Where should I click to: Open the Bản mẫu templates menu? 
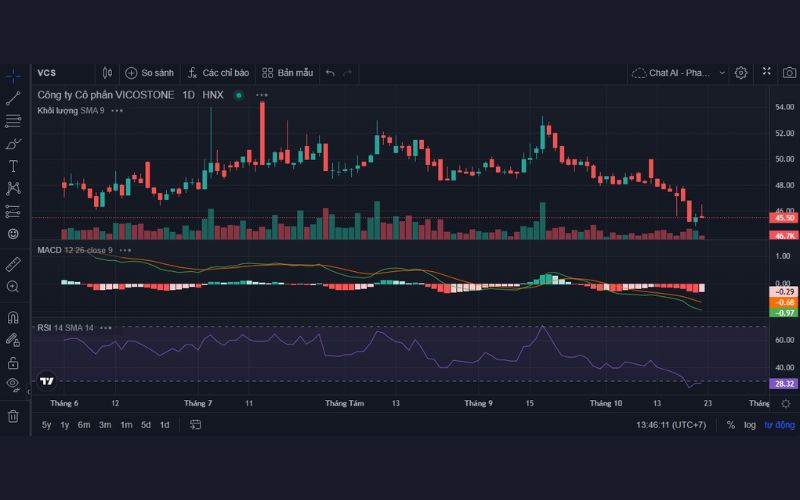[287, 73]
